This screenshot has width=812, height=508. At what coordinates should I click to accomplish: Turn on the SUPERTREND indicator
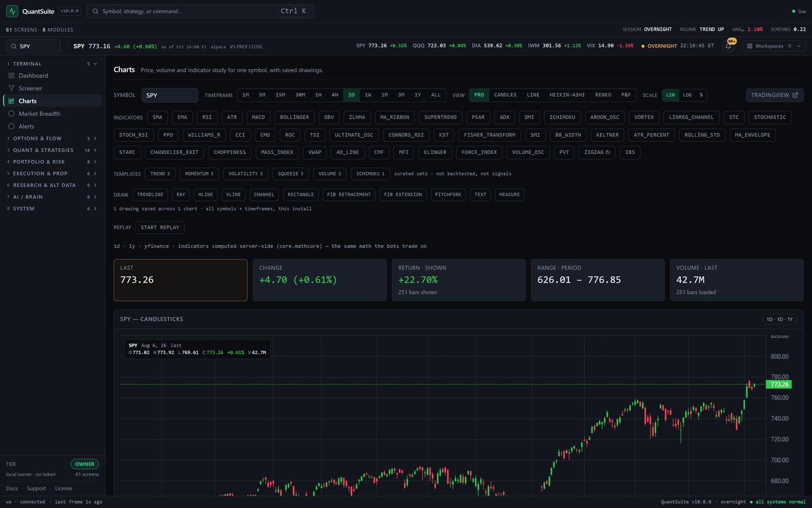440,117
